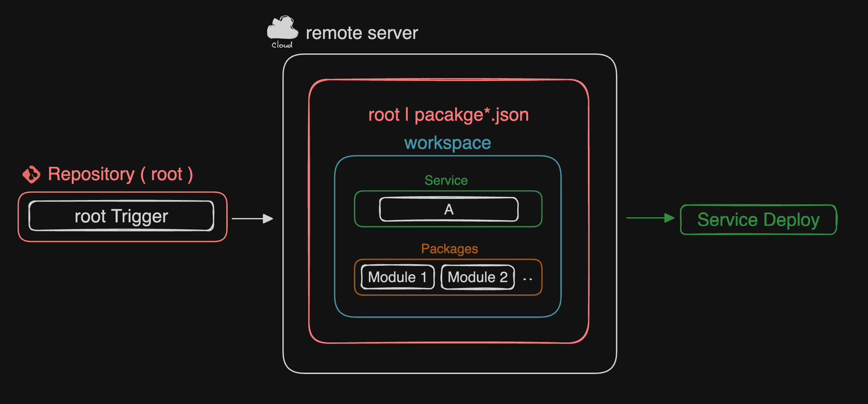Select the root Trigger box

tap(121, 216)
